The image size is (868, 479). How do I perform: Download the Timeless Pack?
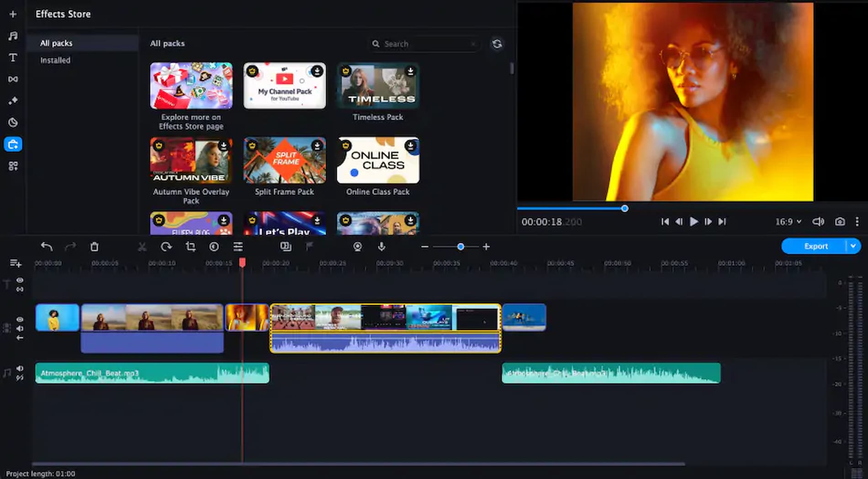click(410, 71)
